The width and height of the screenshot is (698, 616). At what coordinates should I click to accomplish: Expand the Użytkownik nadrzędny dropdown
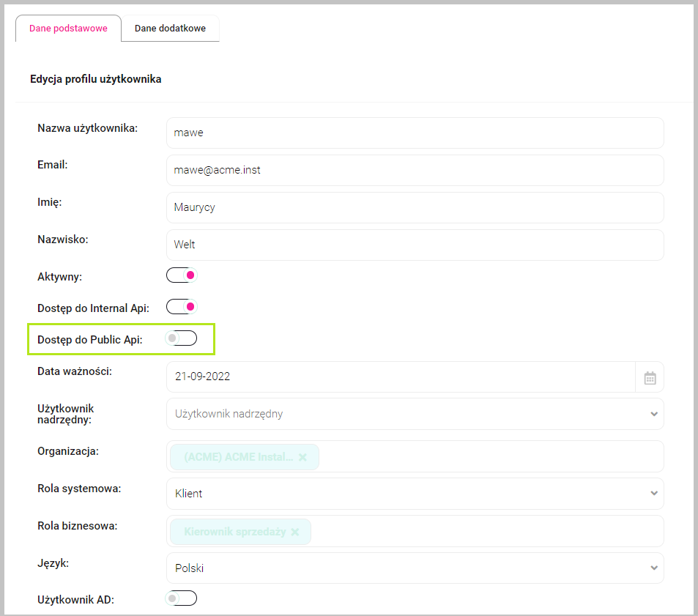point(415,414)
